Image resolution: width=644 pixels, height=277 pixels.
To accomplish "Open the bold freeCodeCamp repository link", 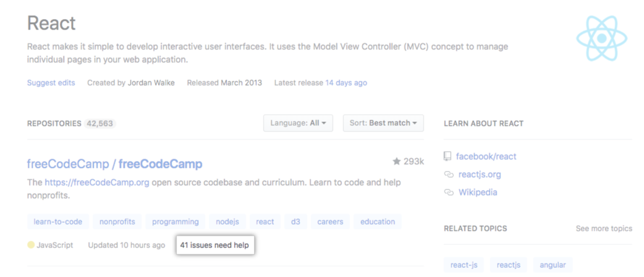I will [160, 164].
